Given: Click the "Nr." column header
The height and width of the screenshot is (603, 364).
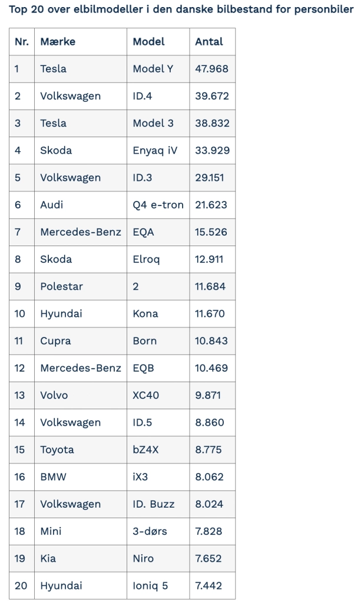Looking at the screenshot, I should click(21, 42).
